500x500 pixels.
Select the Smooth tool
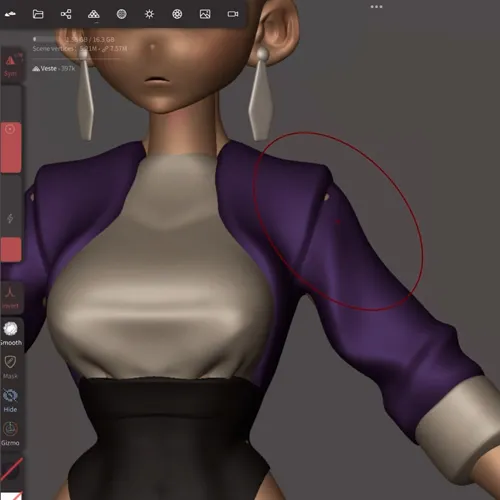tap(11, 333)
